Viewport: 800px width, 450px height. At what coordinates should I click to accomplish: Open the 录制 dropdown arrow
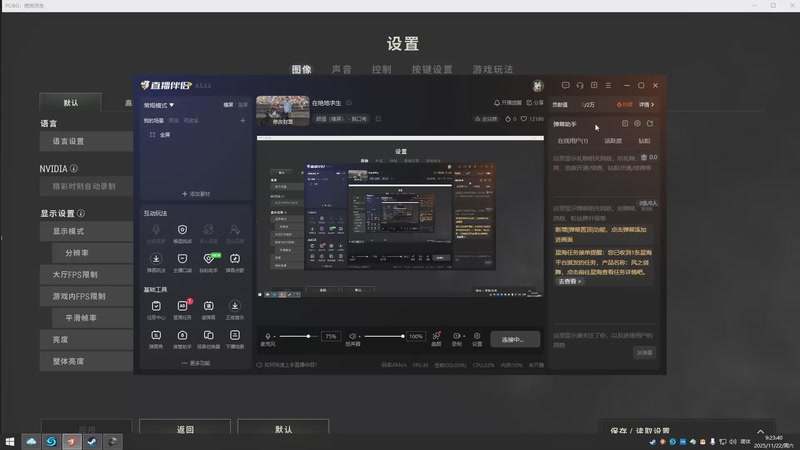[464, 336]
